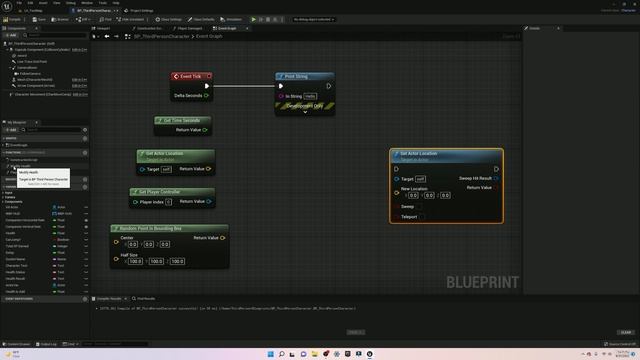Image resolution: width=640 pixels, height=360 pixels.
Task: Click the add button on Functions section
Action: 85,153
